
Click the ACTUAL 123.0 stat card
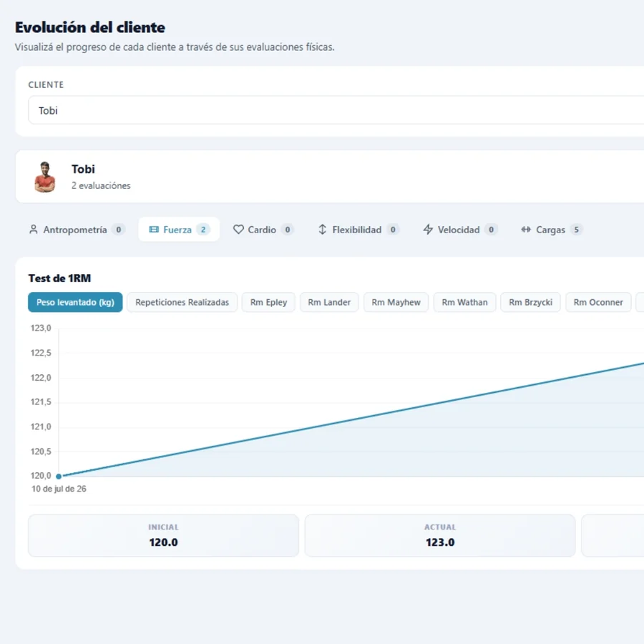[440, 535]
